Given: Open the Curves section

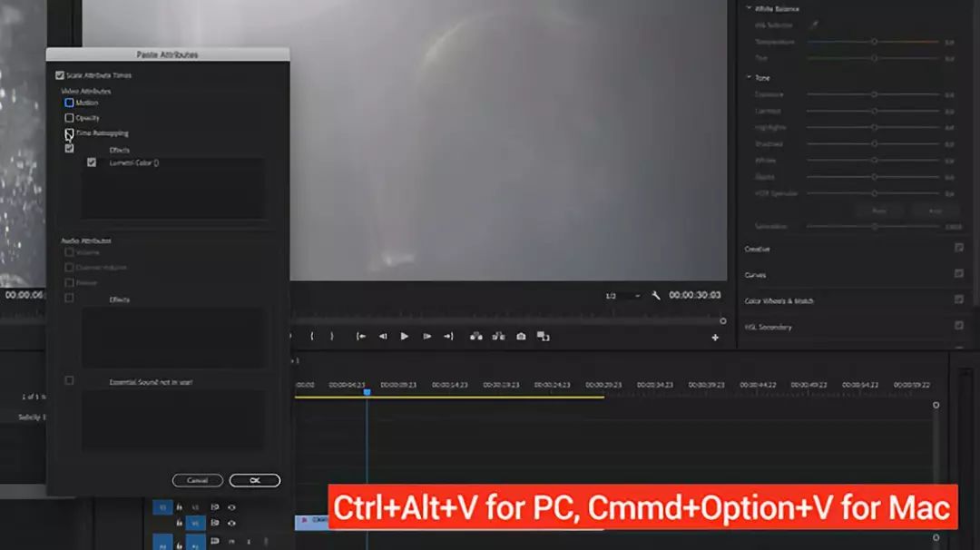Looking at the screenshot, I should pos(755,274).
